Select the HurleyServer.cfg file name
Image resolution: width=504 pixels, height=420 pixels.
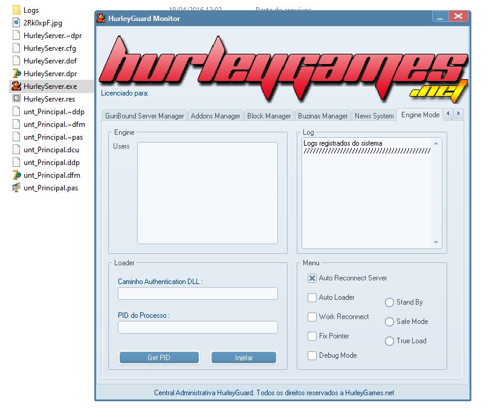click(50, 48)
